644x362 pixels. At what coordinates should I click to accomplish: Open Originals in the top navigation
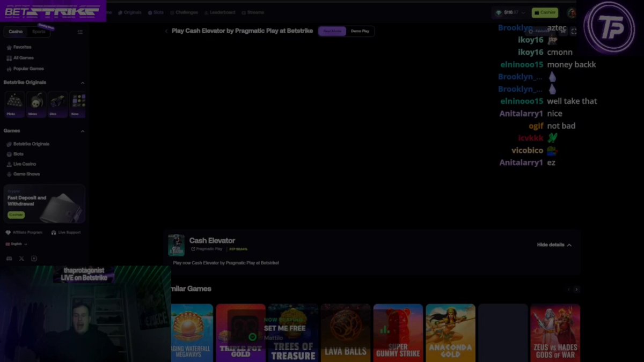[x=129, y=12]
